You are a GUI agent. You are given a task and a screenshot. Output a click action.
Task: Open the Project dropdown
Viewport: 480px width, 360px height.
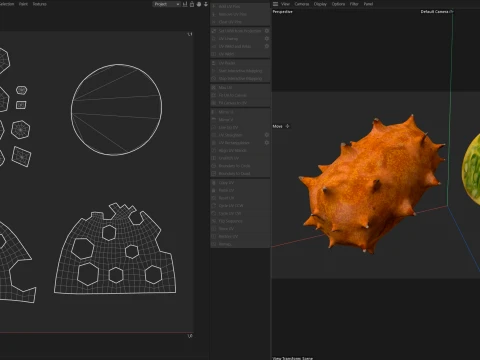click(166, 4)
